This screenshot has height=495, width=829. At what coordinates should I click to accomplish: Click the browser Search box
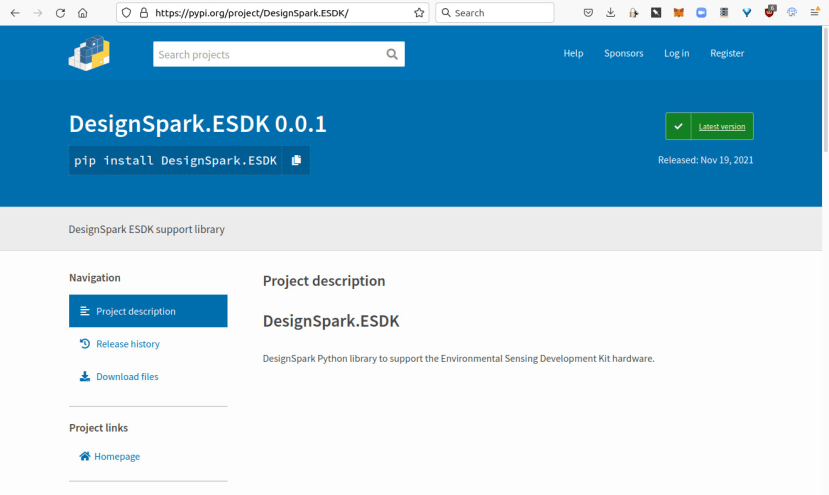pyautogui.click(x=495, y=13)
